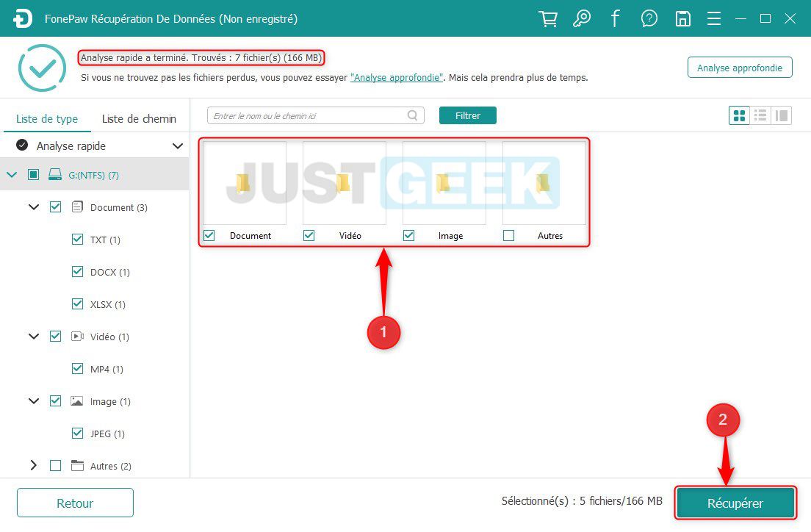Viewport: 811px width, 532px height.
Task: Click the Récupérer button
Action: point(735,503)
